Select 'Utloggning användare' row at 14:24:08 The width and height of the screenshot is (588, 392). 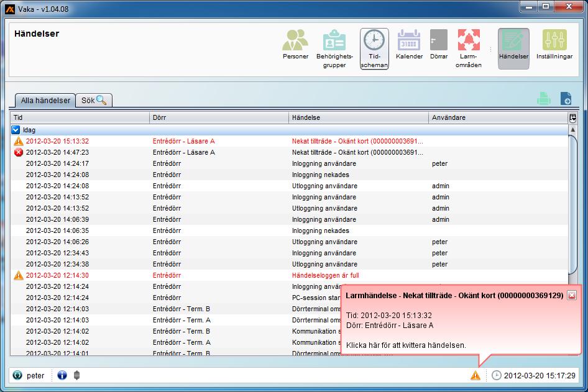click(289, 186)
